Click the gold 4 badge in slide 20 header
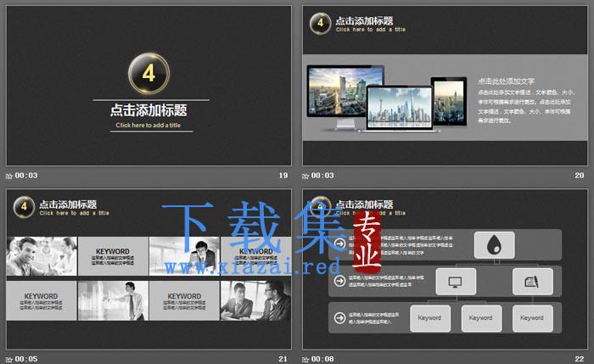 click(320, 24)
